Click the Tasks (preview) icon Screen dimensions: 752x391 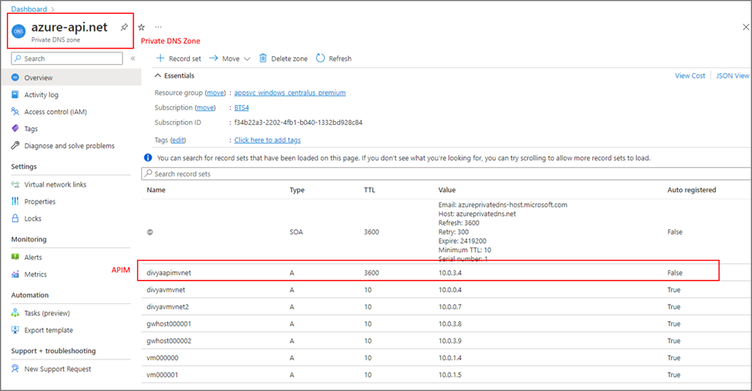15,313
